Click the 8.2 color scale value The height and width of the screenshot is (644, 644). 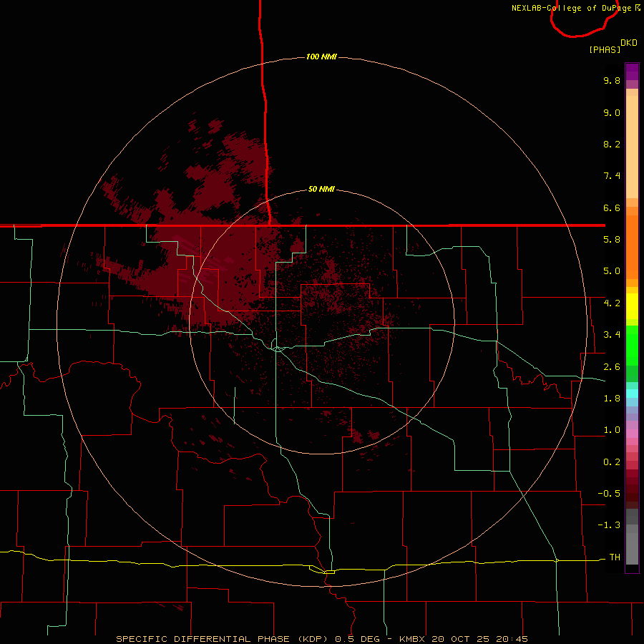pos(612,144)
